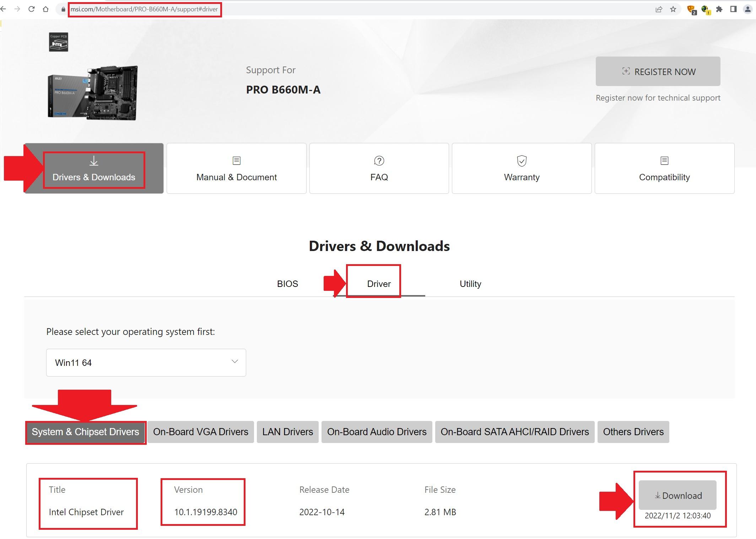756x539 pixels.
Task: Open the FAQ section
Action: coord(379,169)
